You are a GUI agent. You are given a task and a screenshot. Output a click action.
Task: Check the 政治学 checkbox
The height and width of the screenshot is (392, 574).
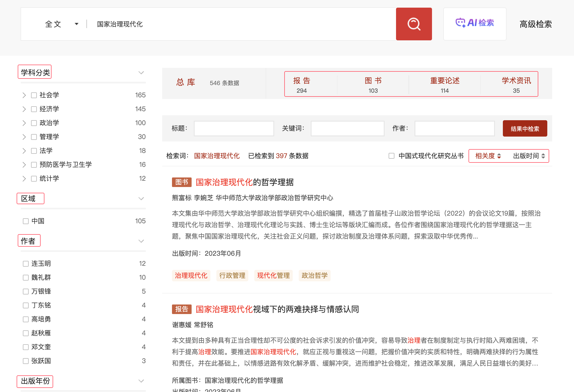coord(34,123)
